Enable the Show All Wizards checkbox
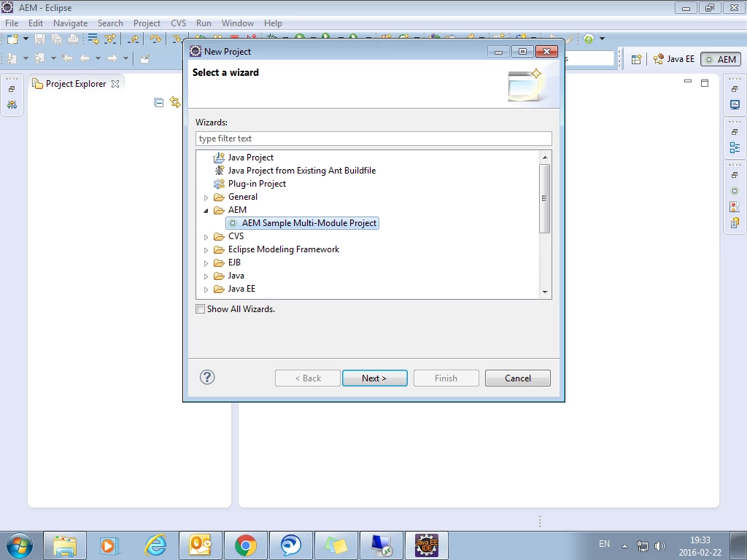This screenshot has height=560, width=747. pyautogui.click(x=201, y=309)
